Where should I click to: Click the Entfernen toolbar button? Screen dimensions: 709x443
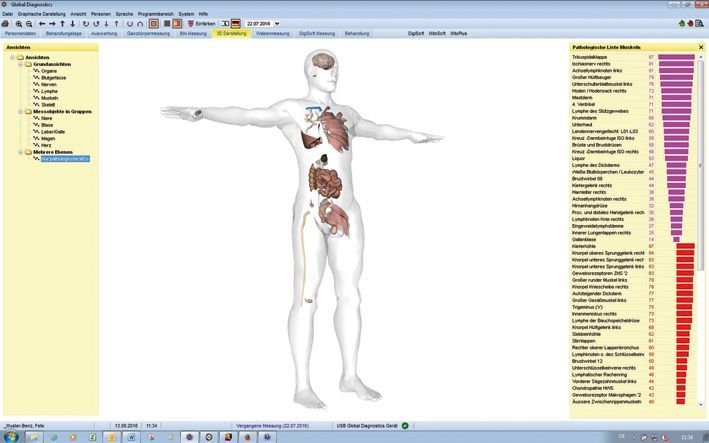[x=200, y=23]
